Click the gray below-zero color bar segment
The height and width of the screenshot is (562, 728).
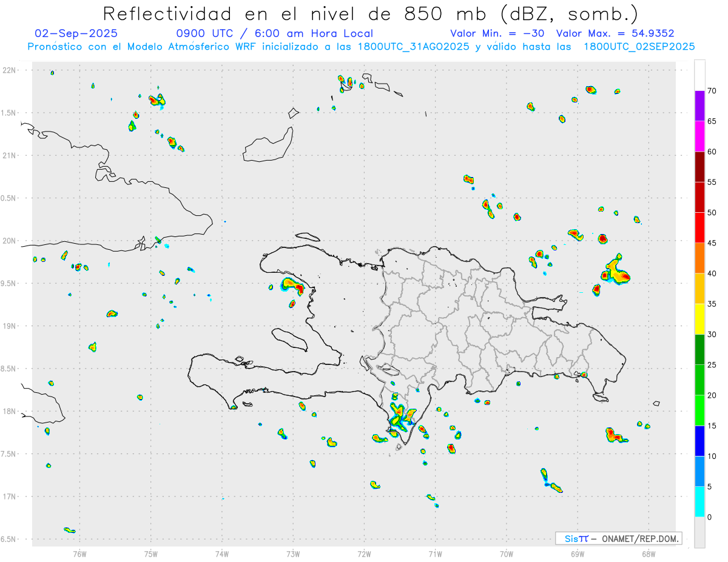pyautogui.click(x=699, y=532)
